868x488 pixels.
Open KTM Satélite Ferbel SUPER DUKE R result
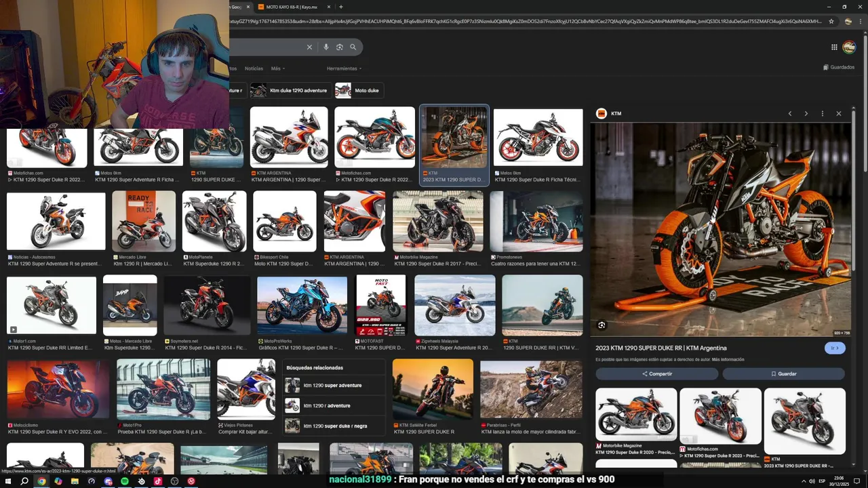point(433,390)
